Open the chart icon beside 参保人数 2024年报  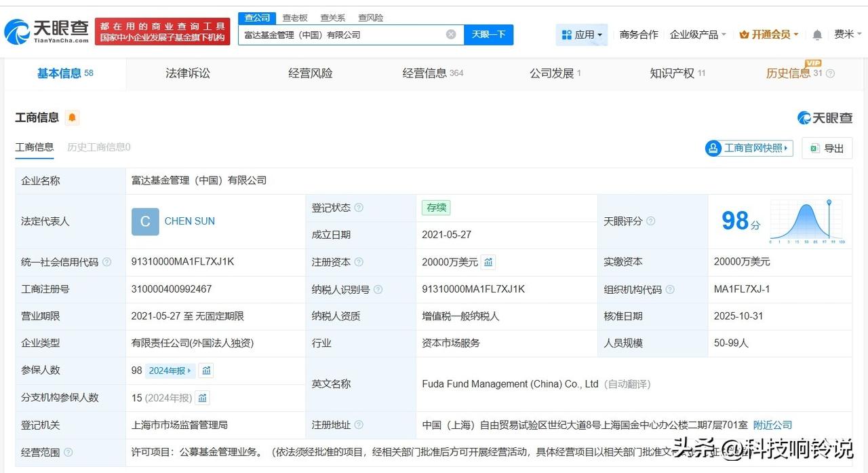tap(207, 371)
